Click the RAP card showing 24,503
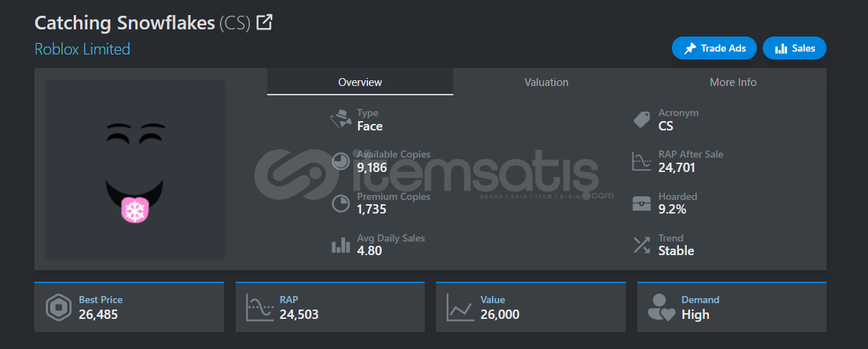868x349 pixels. tap(330, 307)
